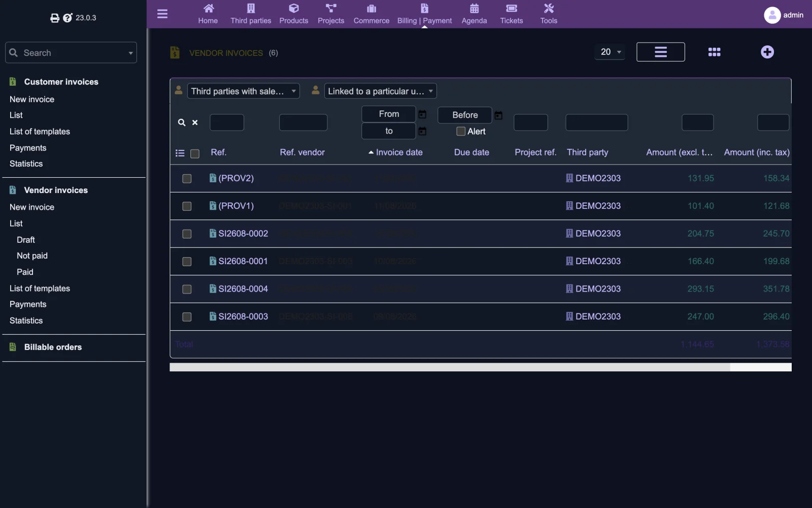The width and height of the screenshot is (812, 508).
Task: Select the (PROV1) row checkbox
Action: pyautogui.click(x=187, y=206)
